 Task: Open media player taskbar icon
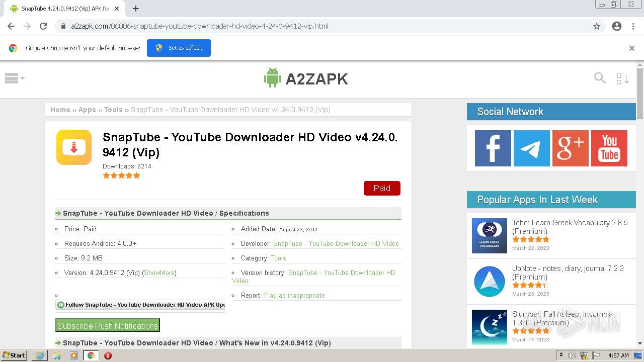pos(74,355)
